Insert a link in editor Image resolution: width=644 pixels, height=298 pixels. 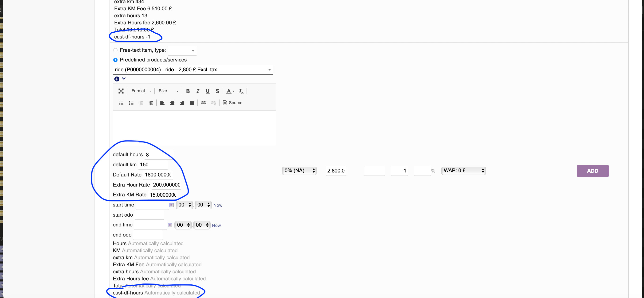pyautogui.click(x=204, y=103)
